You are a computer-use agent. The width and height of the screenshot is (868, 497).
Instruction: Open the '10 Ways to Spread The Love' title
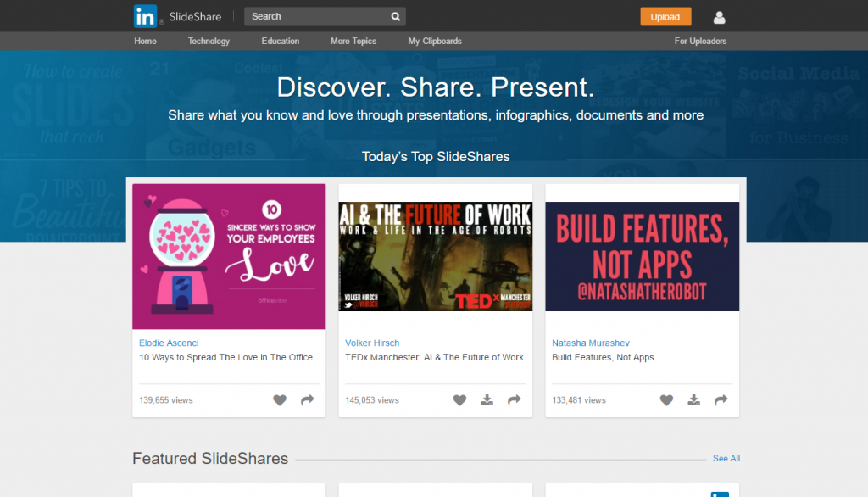tap(225, 357)
